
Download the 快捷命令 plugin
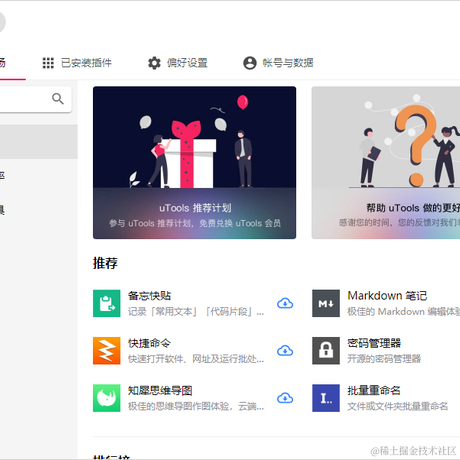point(285,351)
